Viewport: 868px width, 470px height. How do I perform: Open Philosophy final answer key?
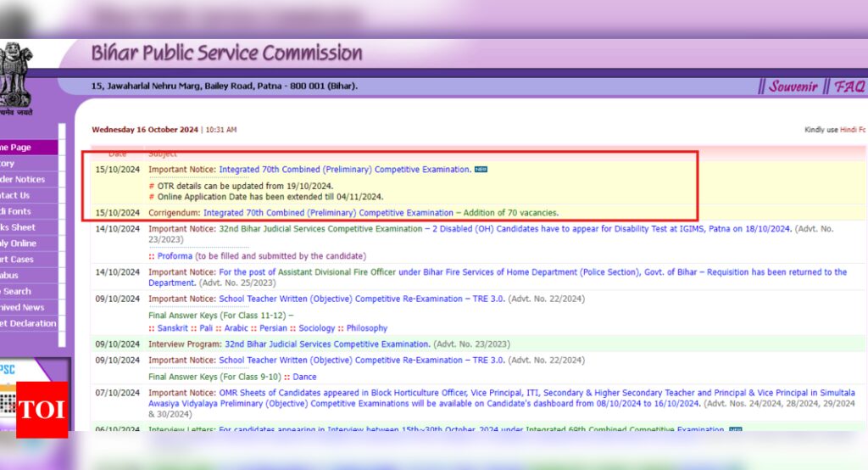[x=366, y=328]
